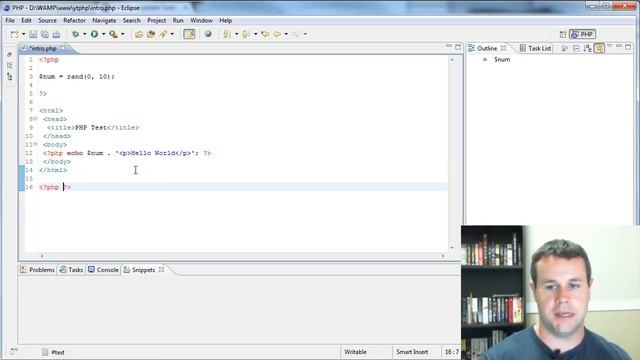Click the web browser globe icon
This screenshot has width=640, height=360.
click(208, 34)
